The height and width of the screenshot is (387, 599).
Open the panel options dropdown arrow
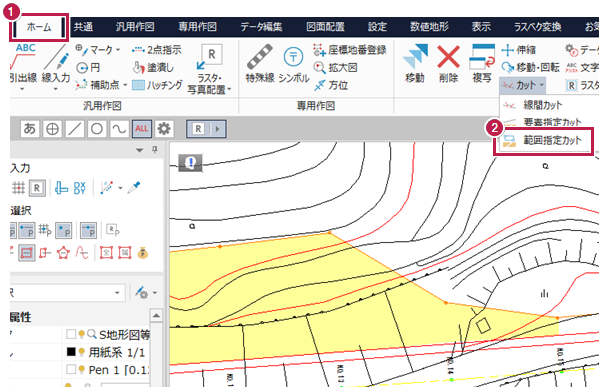[139, 150]
